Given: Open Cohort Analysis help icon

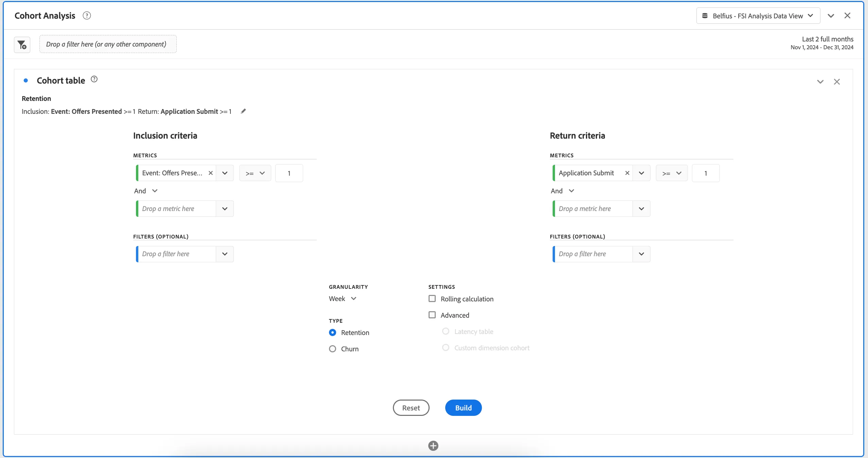Looking at the screenshot, I should point(87,16).
